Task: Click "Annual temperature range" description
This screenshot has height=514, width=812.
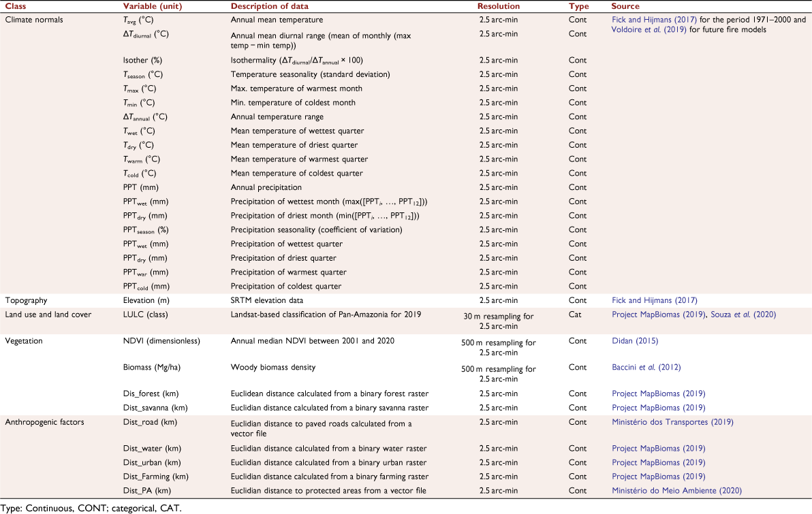Action: tap(277, 116)
